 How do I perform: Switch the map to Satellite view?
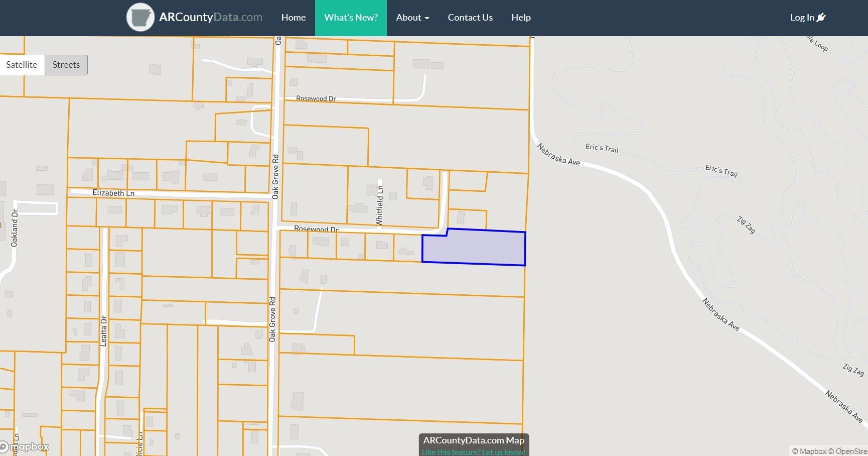pos(22,64)
